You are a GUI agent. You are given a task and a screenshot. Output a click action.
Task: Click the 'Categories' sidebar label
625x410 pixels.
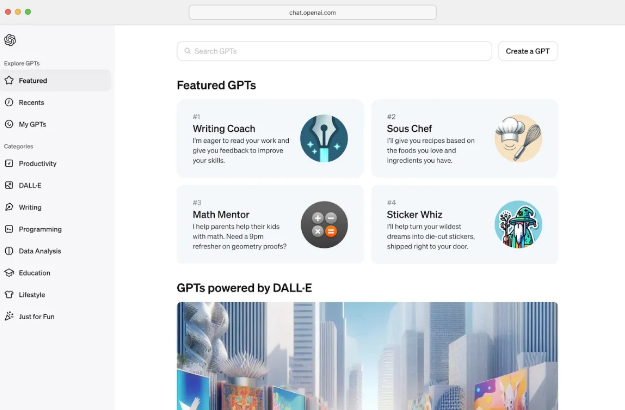click(18, 147)
